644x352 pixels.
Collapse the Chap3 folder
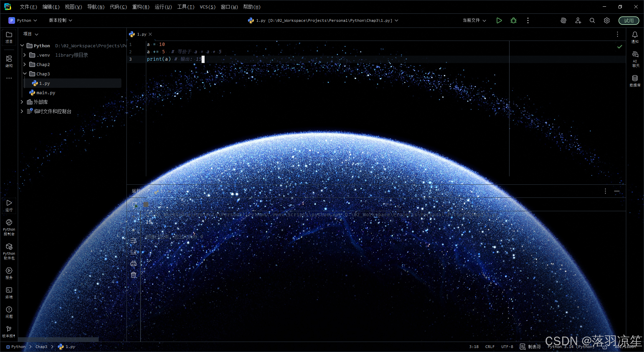[x=25, y=74]
